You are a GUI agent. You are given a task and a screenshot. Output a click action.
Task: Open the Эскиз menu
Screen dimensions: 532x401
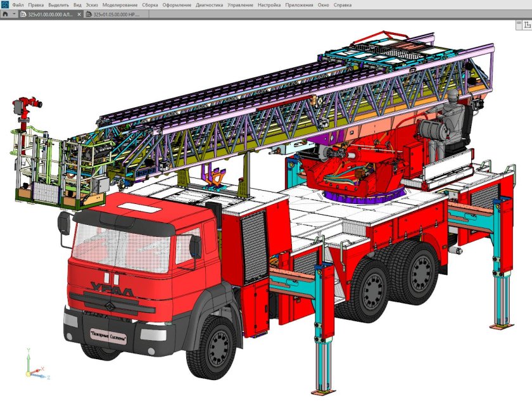point(92,4)
